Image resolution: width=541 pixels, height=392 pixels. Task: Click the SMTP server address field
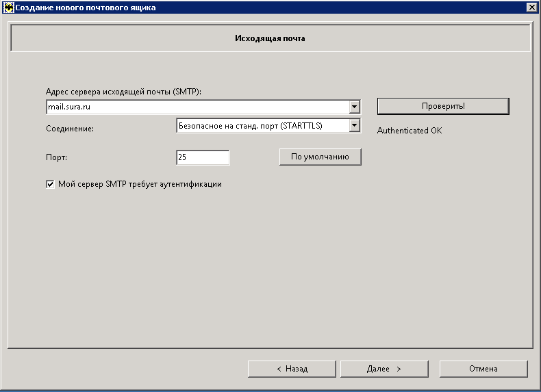196,107
